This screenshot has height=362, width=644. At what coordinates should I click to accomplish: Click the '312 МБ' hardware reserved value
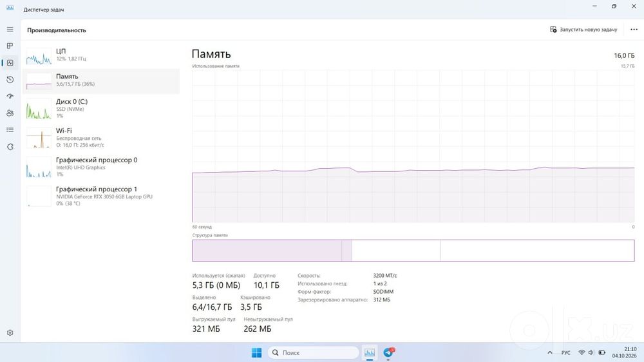click(x=381, y=300)
